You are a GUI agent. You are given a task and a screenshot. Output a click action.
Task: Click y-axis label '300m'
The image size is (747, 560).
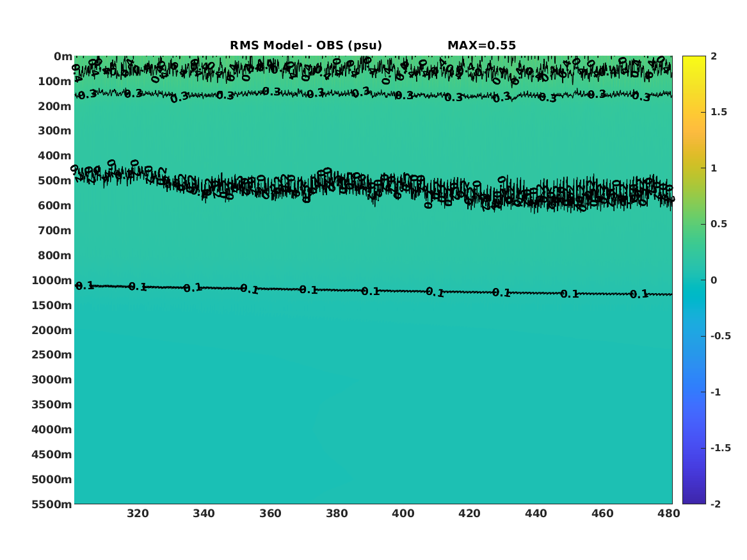[55, 131]
